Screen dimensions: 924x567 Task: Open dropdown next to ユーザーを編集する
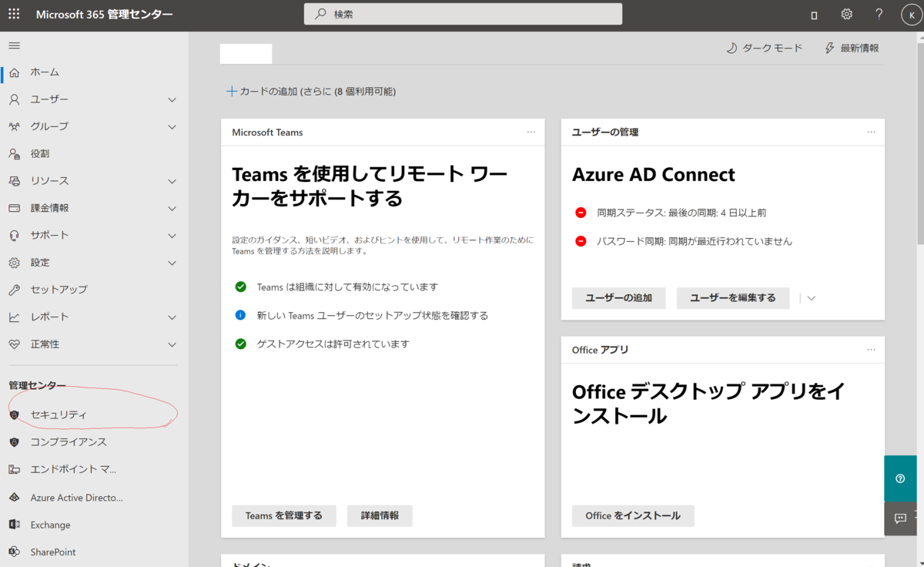pyautogui.click(x=811, y=298)
